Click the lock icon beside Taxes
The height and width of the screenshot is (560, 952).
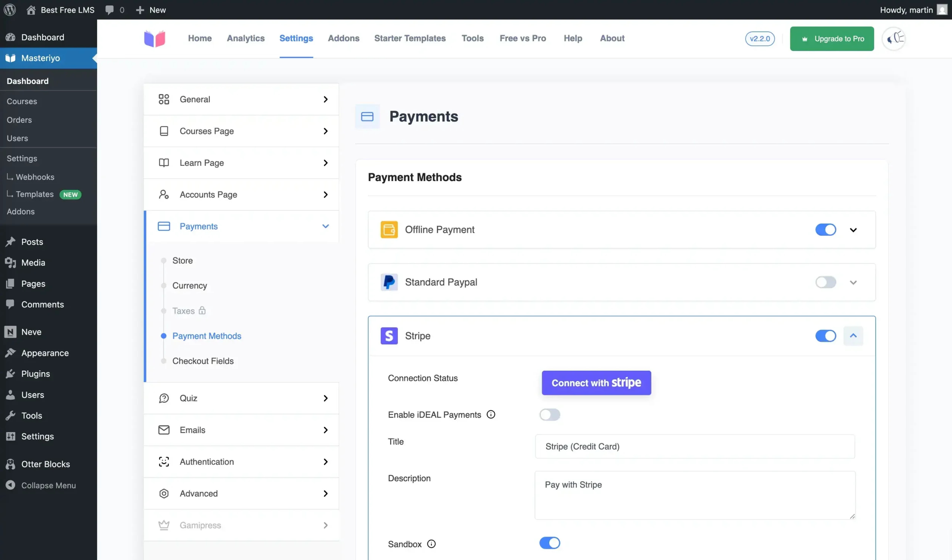coord(203,310)
